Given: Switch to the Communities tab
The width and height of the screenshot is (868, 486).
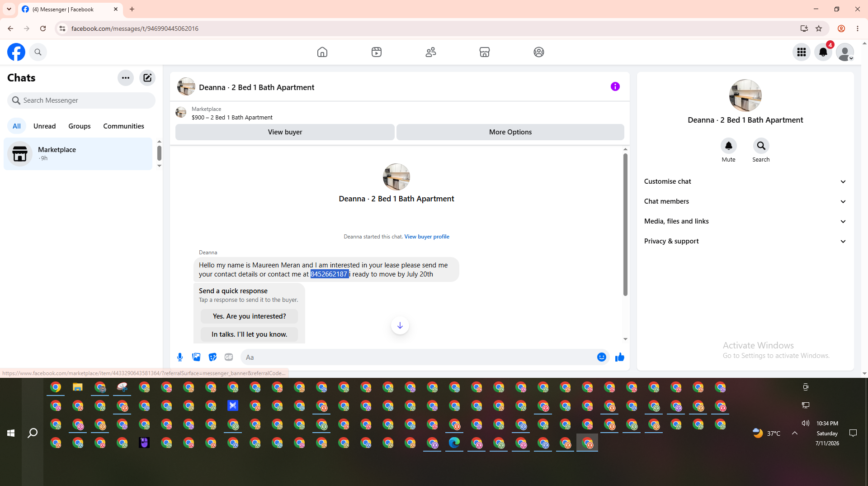Looking at the screenshot, I should (123, 126).
